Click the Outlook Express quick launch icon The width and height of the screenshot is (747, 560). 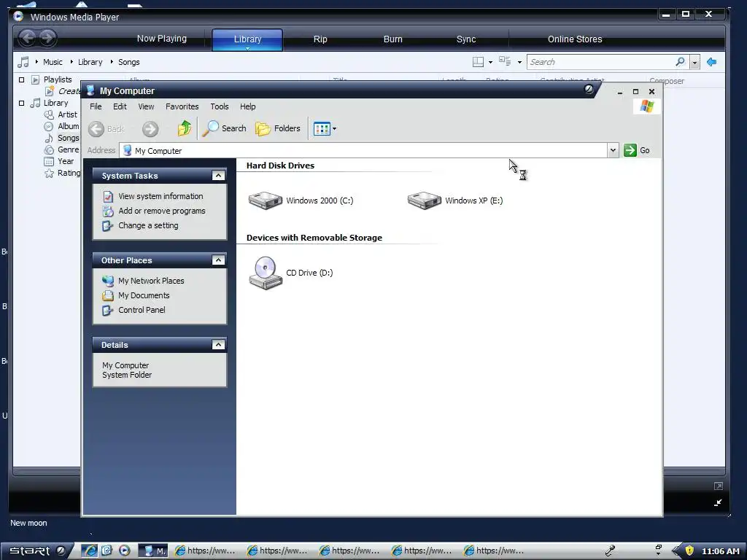point(107,551)
